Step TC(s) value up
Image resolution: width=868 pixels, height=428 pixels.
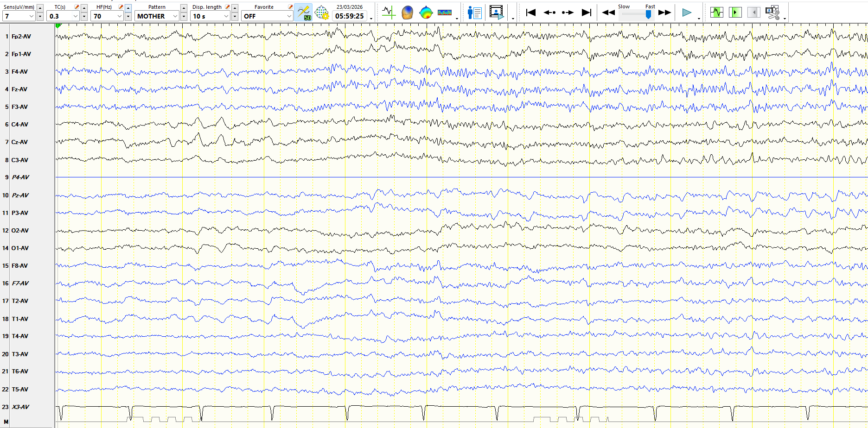coord(84,8)
